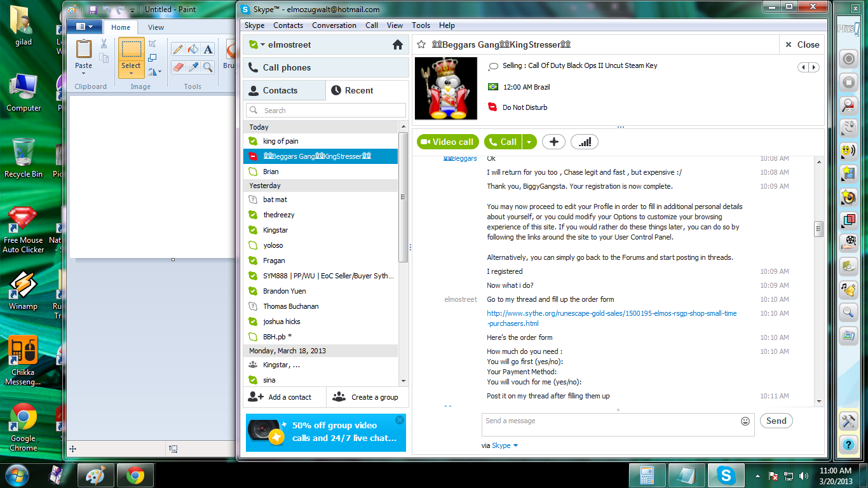Open Customize Quick Access Toolbar in Paint
Image resolution: width=868 pixels, height=488 pixels.
132,10
